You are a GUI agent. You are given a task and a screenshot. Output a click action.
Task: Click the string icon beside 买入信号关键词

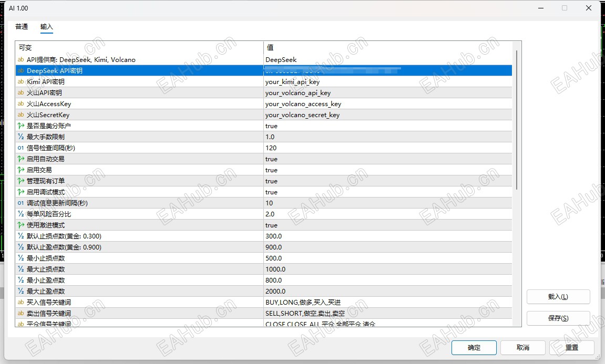[x=21, y=303]
